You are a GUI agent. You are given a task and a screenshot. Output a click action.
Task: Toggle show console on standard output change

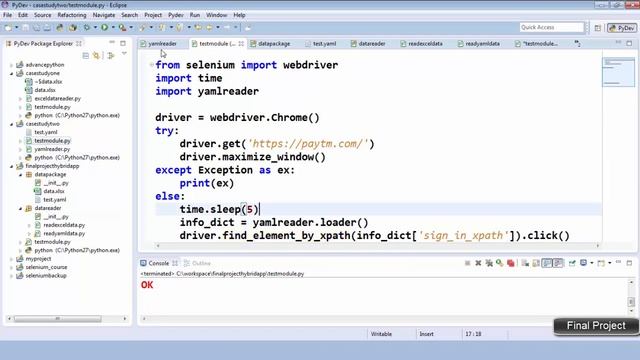point(547,263)
